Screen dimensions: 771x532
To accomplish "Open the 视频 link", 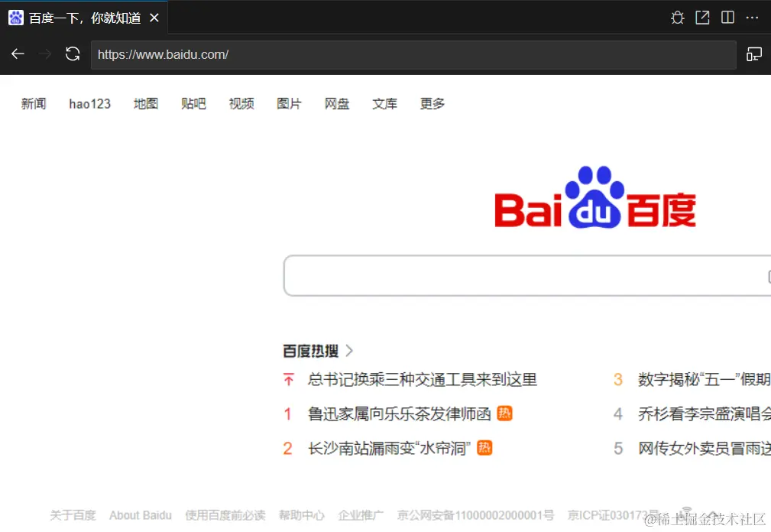I will pos(241,104).
